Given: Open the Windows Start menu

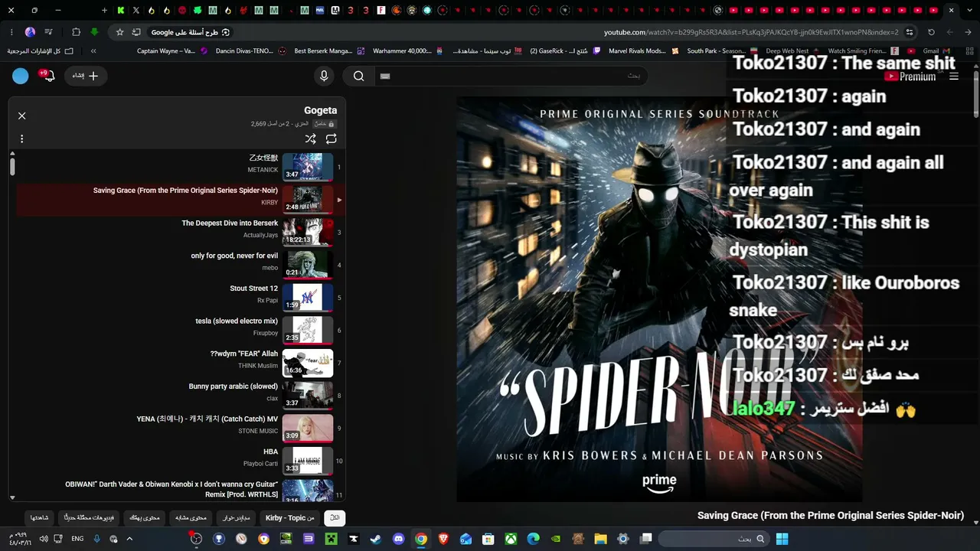Looking at the screenshot, I should point(782,539).
